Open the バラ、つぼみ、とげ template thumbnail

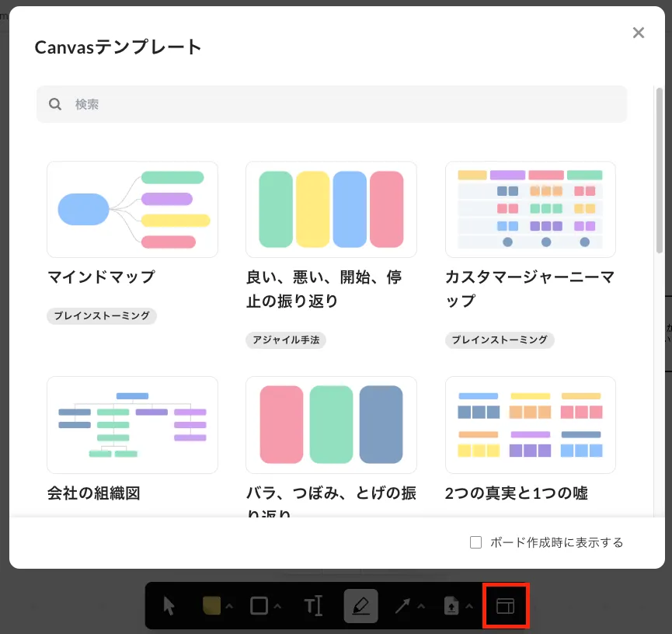331,424
